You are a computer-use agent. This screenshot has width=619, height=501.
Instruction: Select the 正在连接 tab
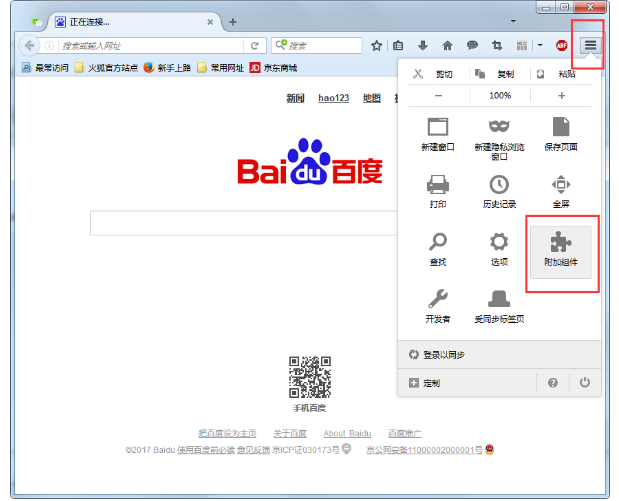tap(134, 22)
